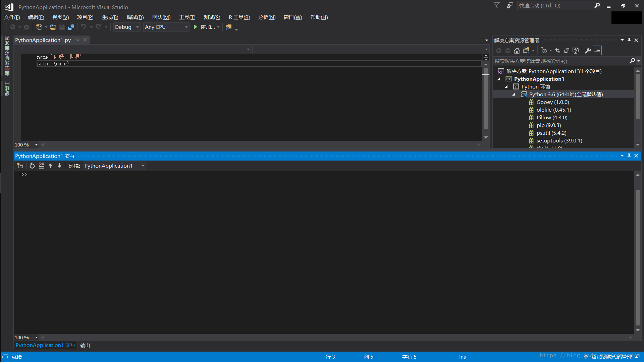The image size is (644, 362).
Task: Click the Save All toolbar icon
Action: 71,27
